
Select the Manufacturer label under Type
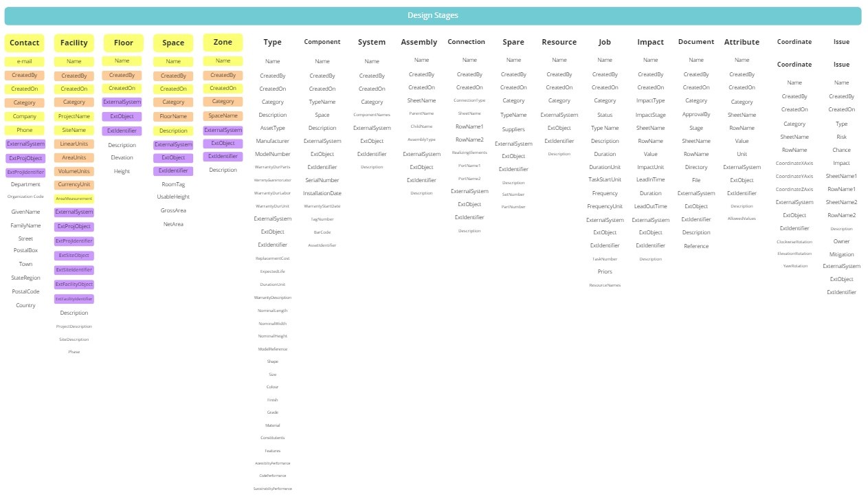273,141
